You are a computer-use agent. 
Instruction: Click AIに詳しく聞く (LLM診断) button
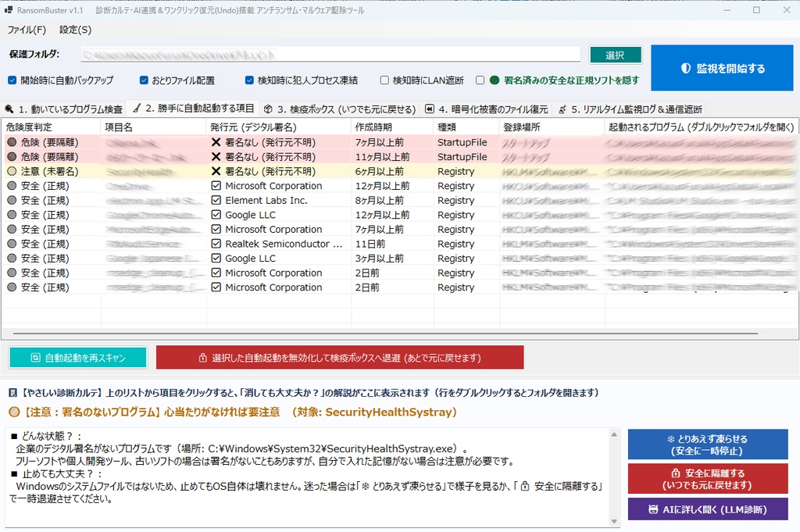click(708, 509)
